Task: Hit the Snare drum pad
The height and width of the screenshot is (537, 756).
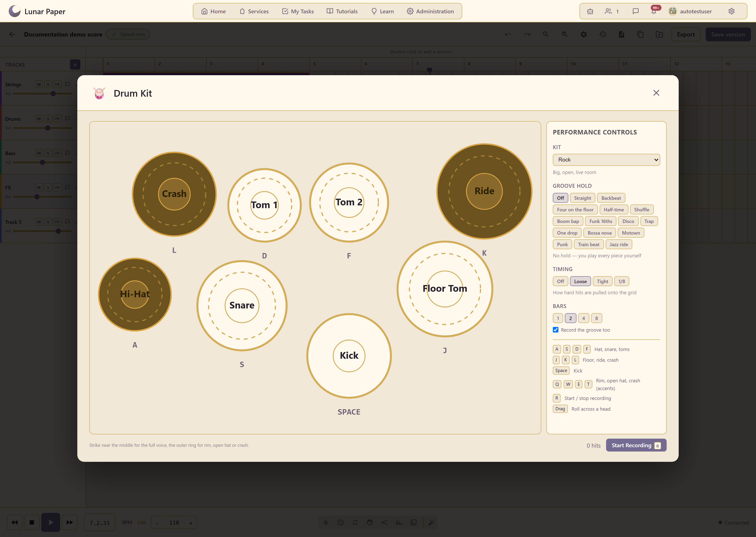Action: click(242, 305)
